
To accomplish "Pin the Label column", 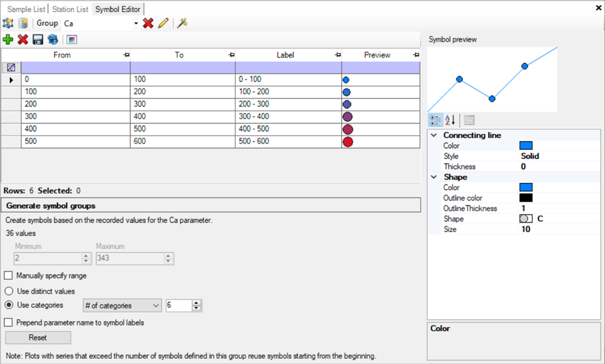I will click(x=337, y=55).
